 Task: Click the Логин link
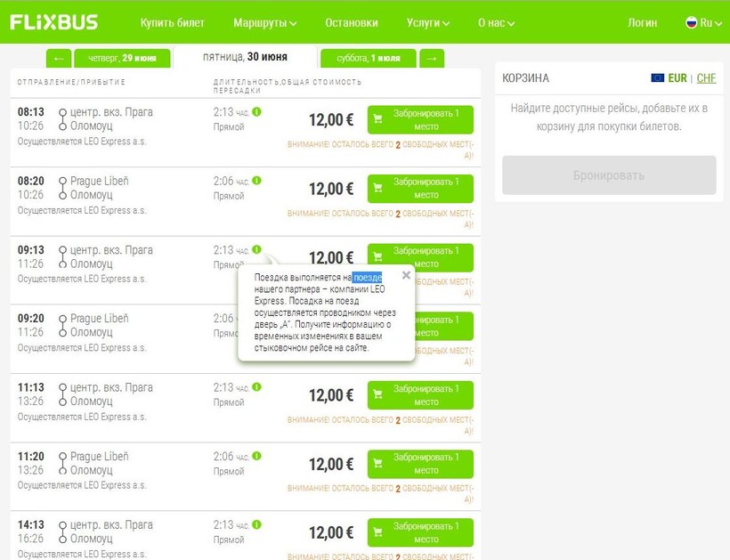pyautogui.click(x=642, y=23)
